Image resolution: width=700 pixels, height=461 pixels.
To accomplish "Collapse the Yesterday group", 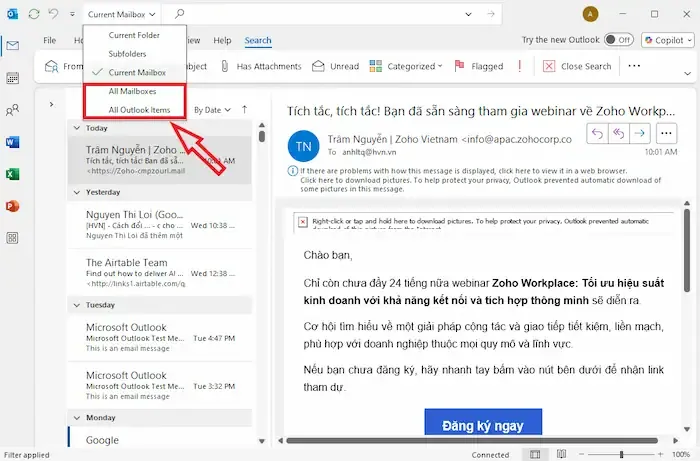I will click(77, 192).
